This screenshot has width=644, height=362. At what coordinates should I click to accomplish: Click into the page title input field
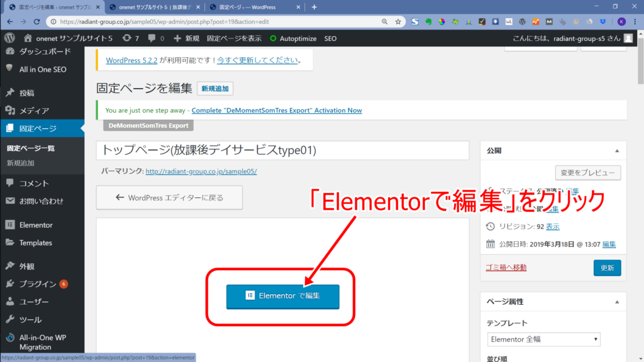(x=282, y=151)
